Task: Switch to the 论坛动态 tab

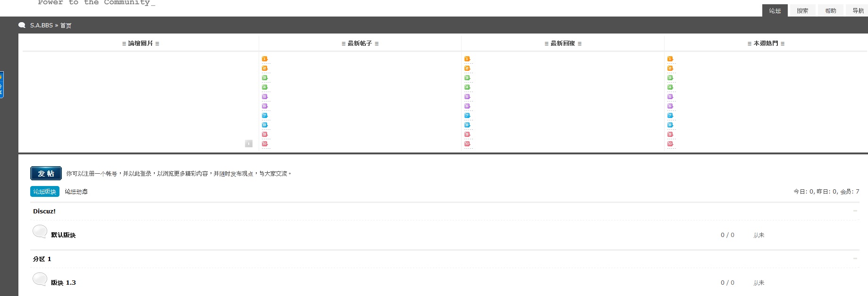Action: [x=76, y=192]
